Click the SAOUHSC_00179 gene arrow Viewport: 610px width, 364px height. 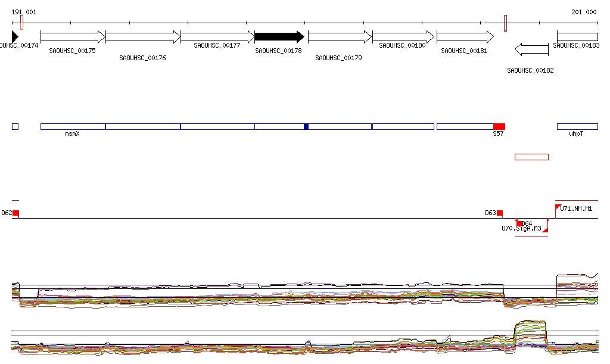(x=340, y=37)
